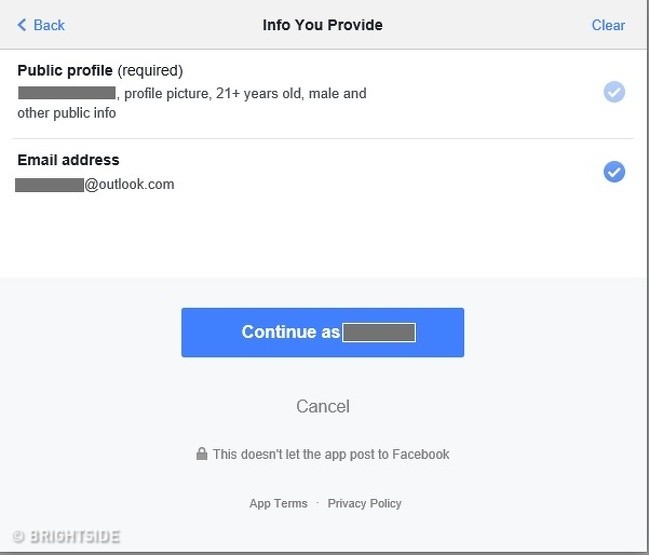This screenshot has width=649, height=555.
Task: Select the Email address heading
Action: click(x=68, y=160)
